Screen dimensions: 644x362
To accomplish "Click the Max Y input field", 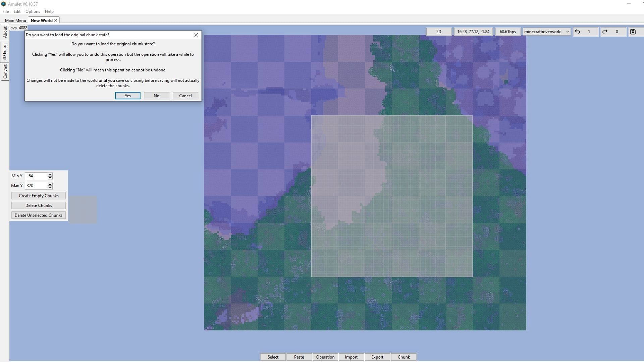I will [36, 185].
